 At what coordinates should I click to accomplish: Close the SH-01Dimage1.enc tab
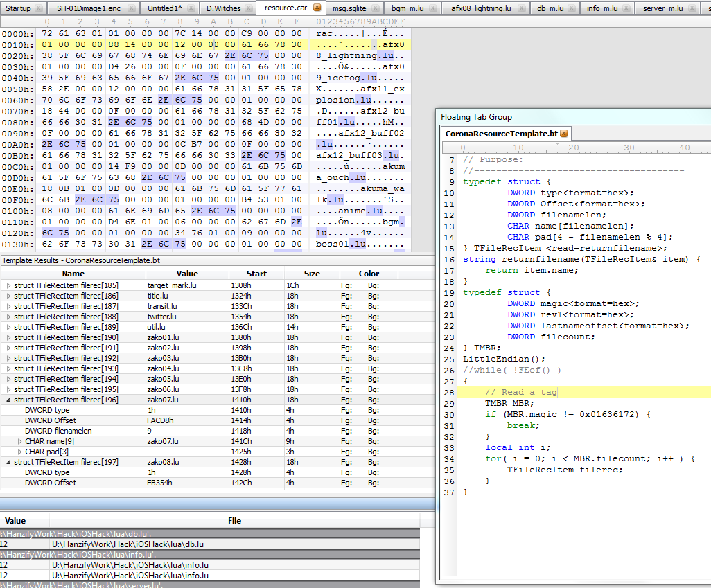click(132, 8)
